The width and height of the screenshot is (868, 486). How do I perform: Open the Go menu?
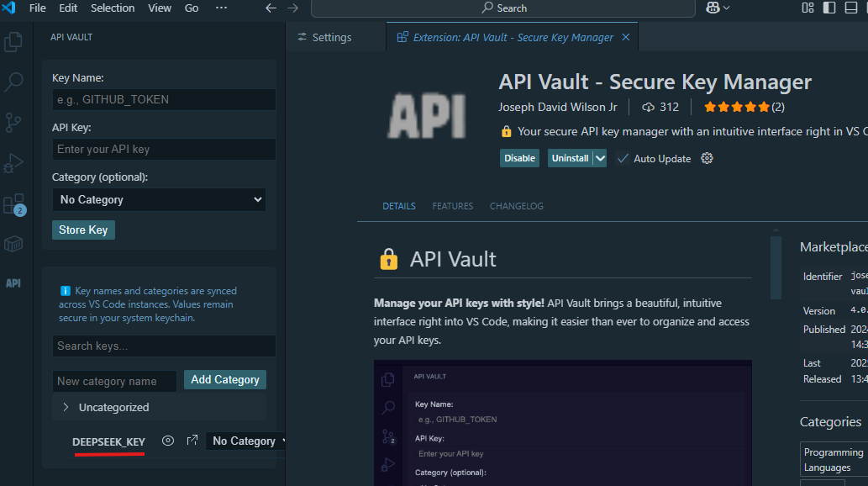click(192, 8)
